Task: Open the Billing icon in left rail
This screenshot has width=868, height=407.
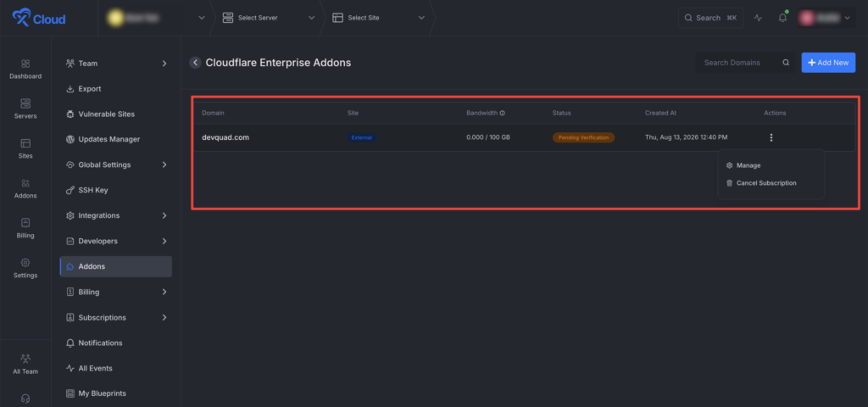Action: (x=25, y=223)
